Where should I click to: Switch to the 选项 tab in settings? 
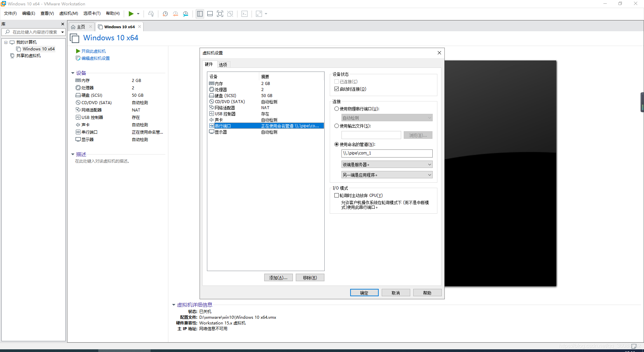[222, 64]
